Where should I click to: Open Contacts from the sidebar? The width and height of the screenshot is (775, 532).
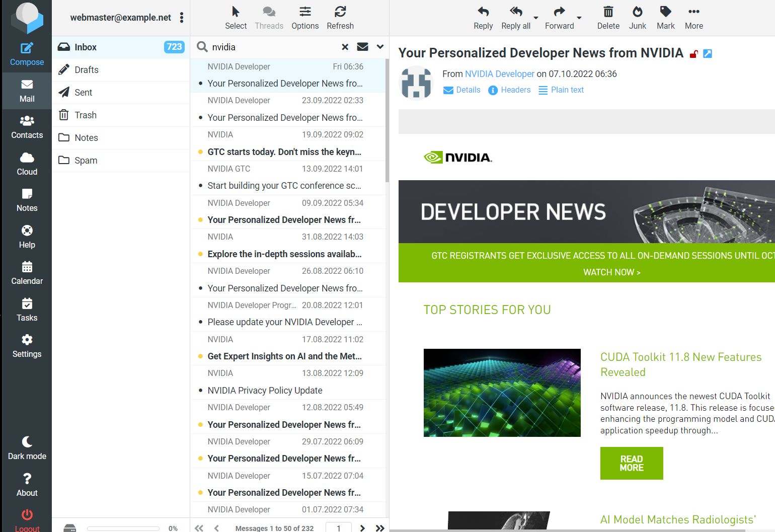pos(27,127)
